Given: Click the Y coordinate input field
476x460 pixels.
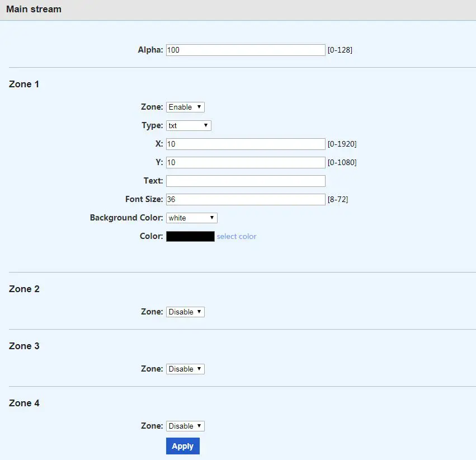Looking at the screenshot, I should coord(246,163).
